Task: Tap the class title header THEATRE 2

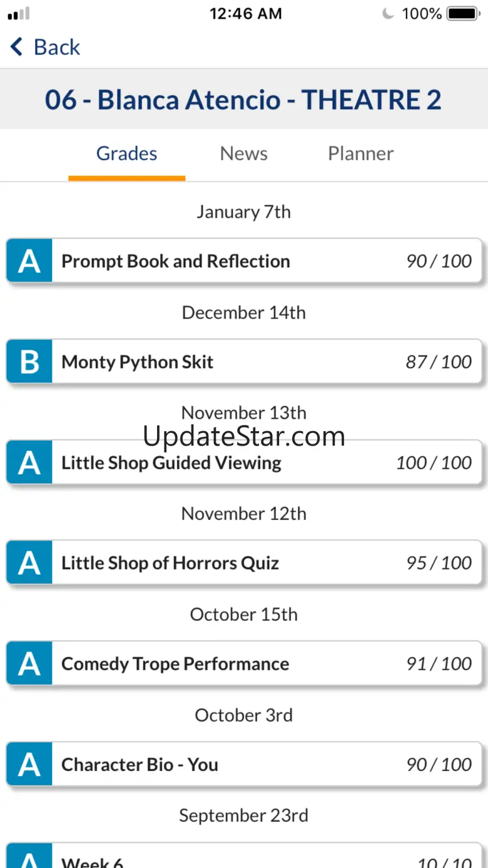Action: 243,100
